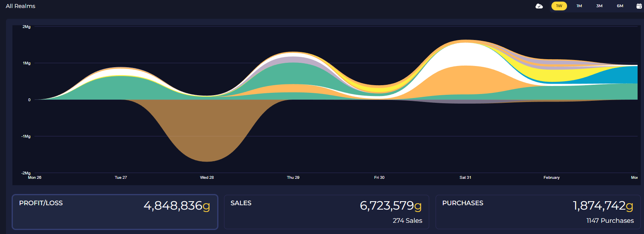The height and width of the screenshot is (234, 644).
Task: Open the All Realms selector
Action: pos(20,6)
